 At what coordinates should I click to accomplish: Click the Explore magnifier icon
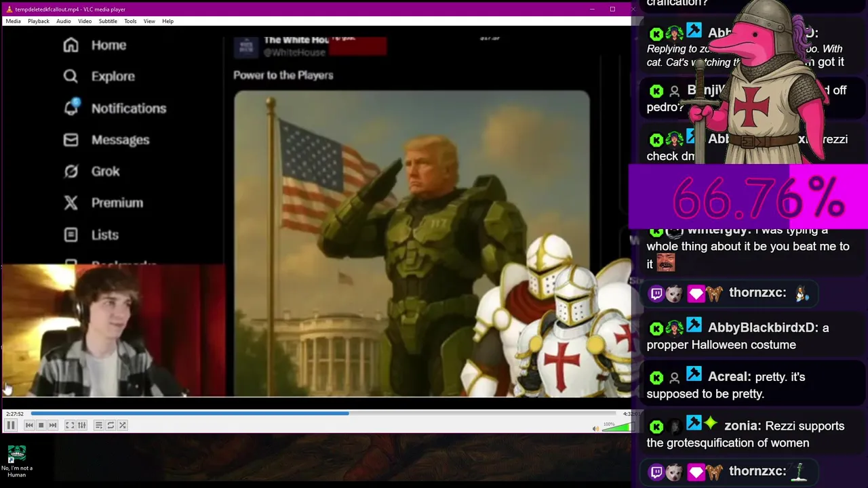pos(71,76)
